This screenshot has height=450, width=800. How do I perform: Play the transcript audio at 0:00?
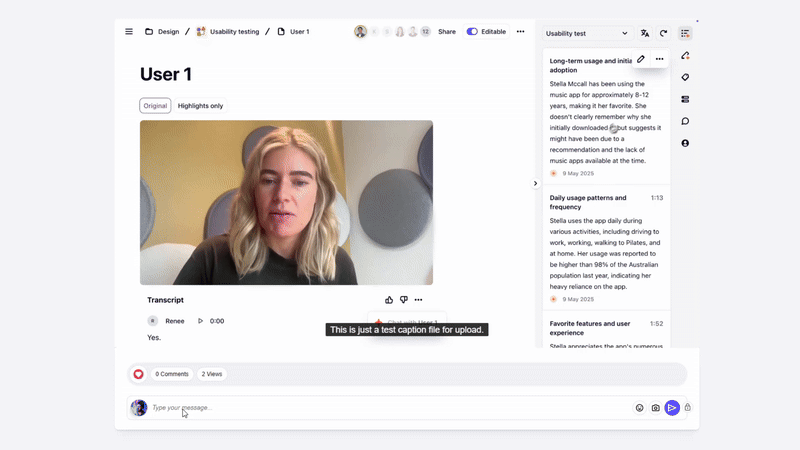[x=200, y=321]
